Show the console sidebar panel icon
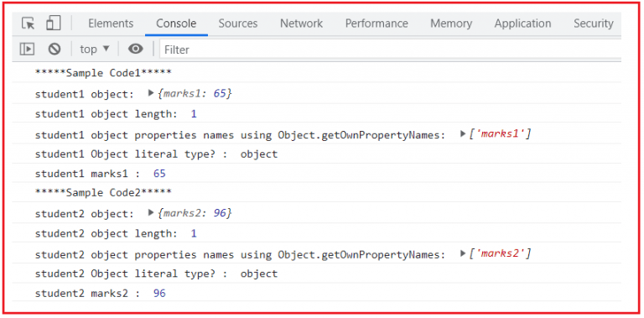This screenshot has width=644, height=318. point(27,50)
